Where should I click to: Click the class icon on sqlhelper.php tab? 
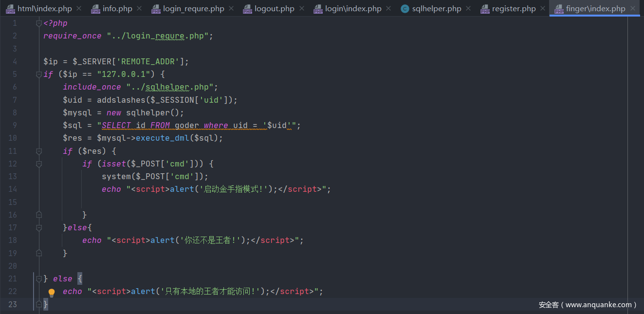[405, 9]
